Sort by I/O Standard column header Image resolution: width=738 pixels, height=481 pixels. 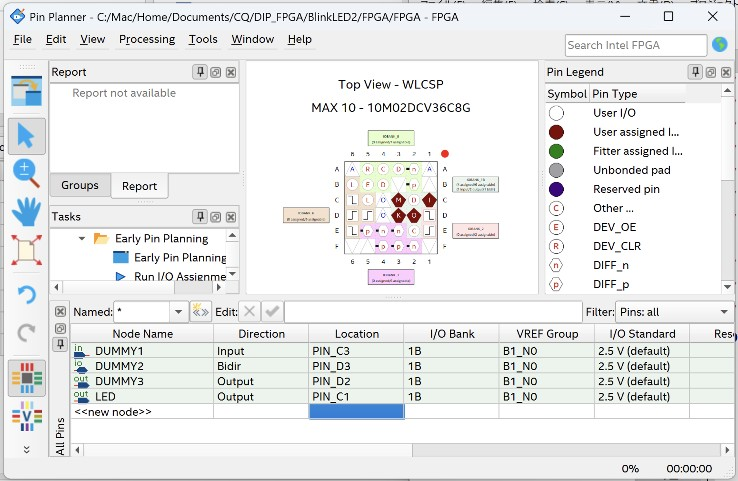click(642, 334)
